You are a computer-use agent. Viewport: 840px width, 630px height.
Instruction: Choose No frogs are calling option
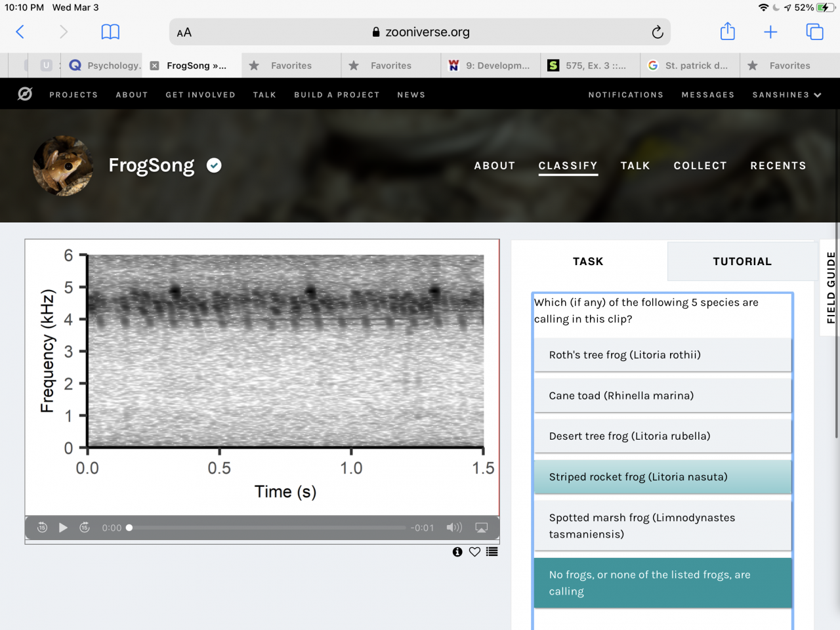click(663, 583)
